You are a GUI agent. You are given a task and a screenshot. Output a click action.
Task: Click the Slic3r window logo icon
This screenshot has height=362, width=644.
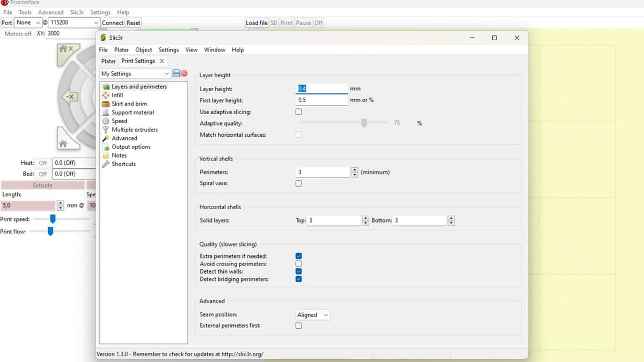click(104, 38)
